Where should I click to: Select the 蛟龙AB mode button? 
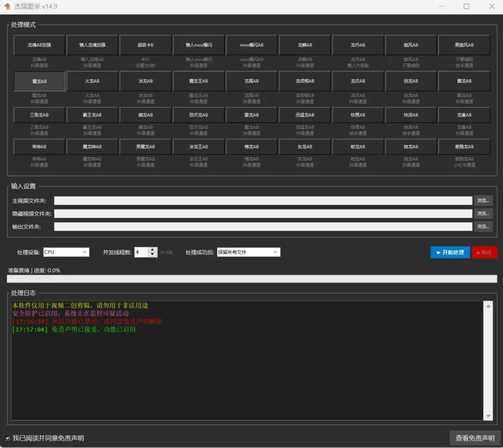(358, 147)
